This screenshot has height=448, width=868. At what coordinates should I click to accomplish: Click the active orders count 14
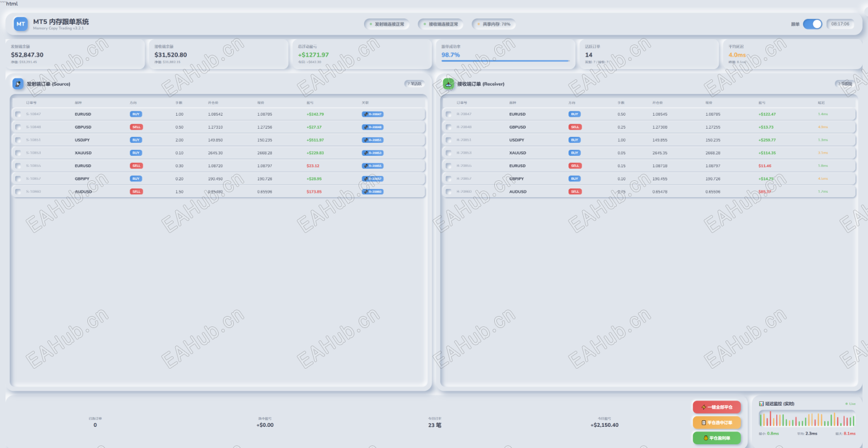589,55
